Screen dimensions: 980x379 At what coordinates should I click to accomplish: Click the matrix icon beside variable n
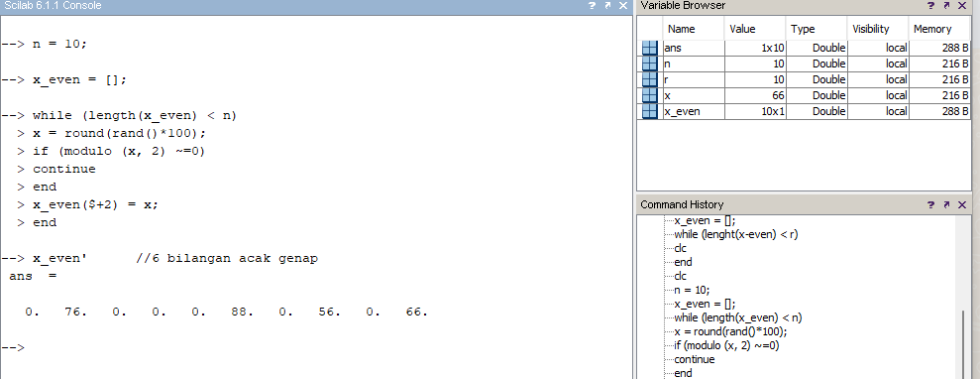pyautogui.click(x=650, y=63)
